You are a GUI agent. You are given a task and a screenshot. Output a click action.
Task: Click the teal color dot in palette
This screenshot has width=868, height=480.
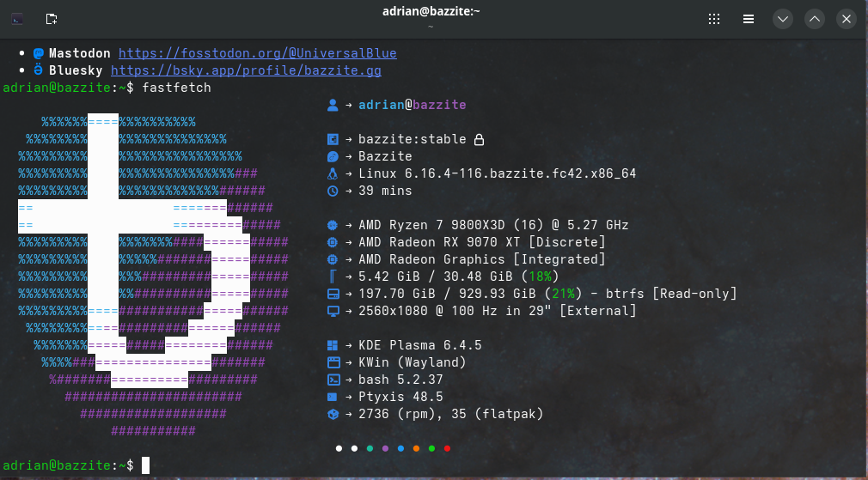pyautogui.click(x=370, y=448)
